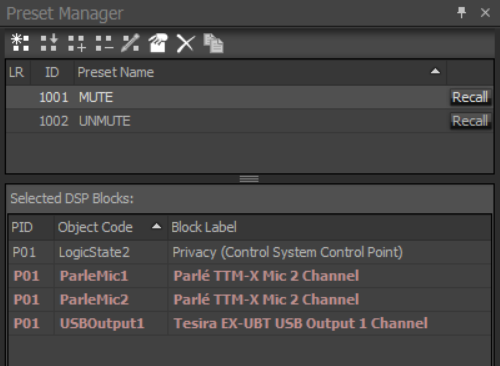Click the Copy preset icon
500x366 pixels.
coord(213,43)
